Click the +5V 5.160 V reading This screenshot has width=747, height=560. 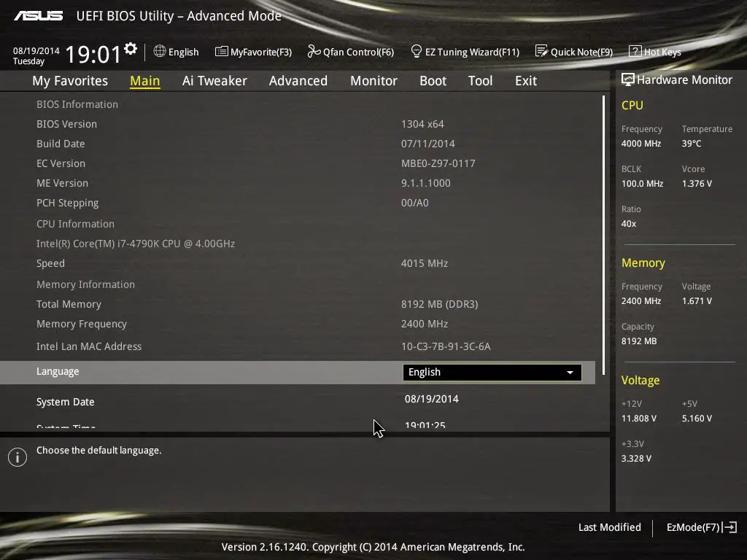click(697, 419)
